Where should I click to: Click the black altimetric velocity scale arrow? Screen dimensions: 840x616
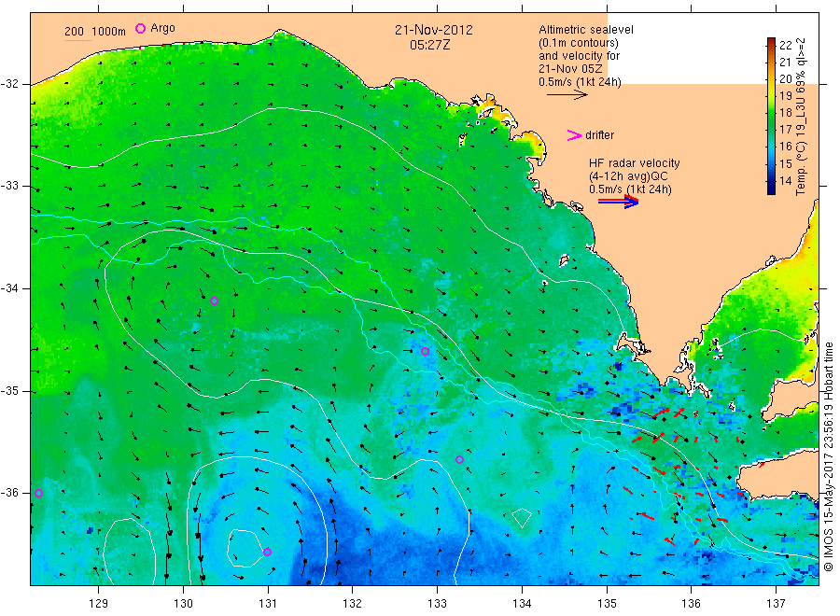click(567, 95)
